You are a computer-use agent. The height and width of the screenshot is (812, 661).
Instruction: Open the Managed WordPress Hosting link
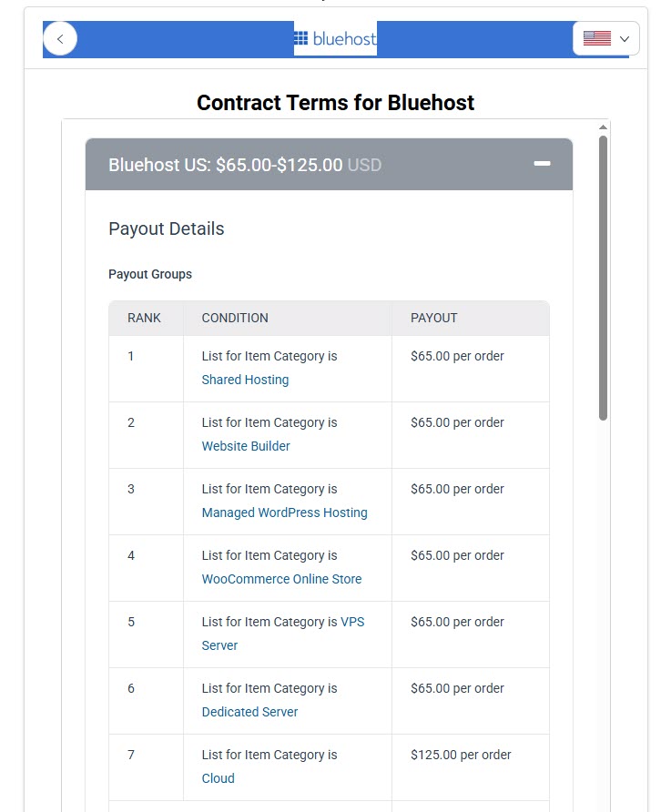[x=284, y=513]
